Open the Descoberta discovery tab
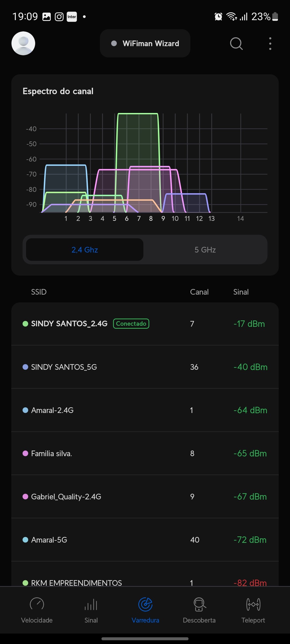The image size is (290, 644). (199, 610)
